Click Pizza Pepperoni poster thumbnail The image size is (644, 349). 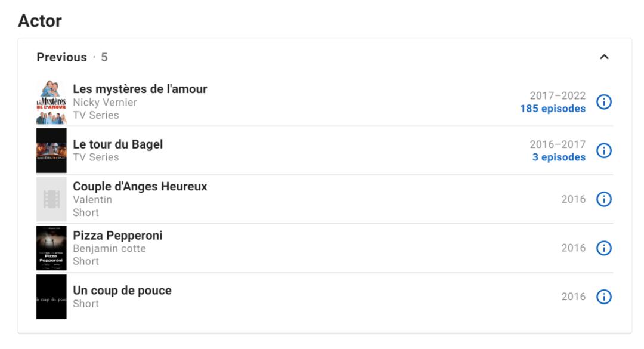51,248
